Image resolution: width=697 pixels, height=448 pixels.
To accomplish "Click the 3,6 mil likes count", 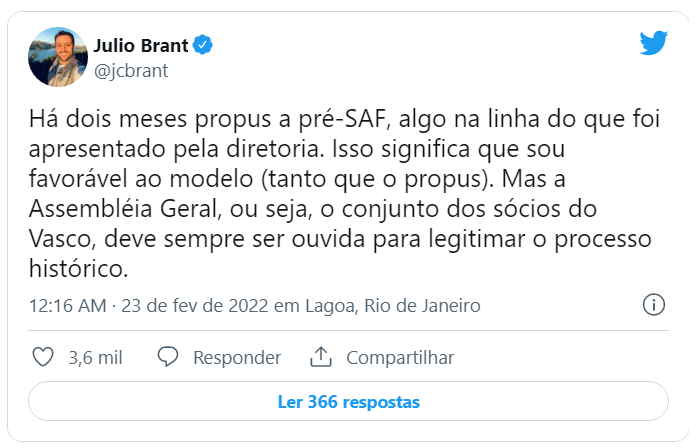I will (95, 357).
